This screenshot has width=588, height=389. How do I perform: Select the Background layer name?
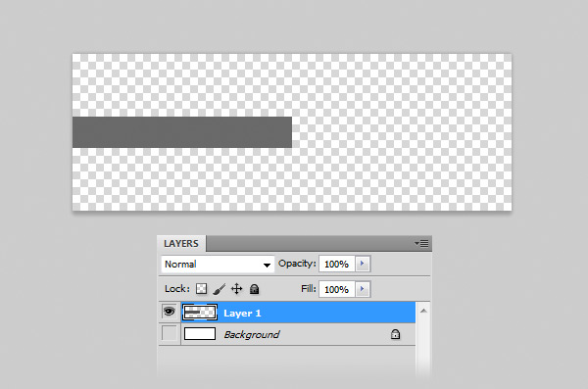pos(252,334)
